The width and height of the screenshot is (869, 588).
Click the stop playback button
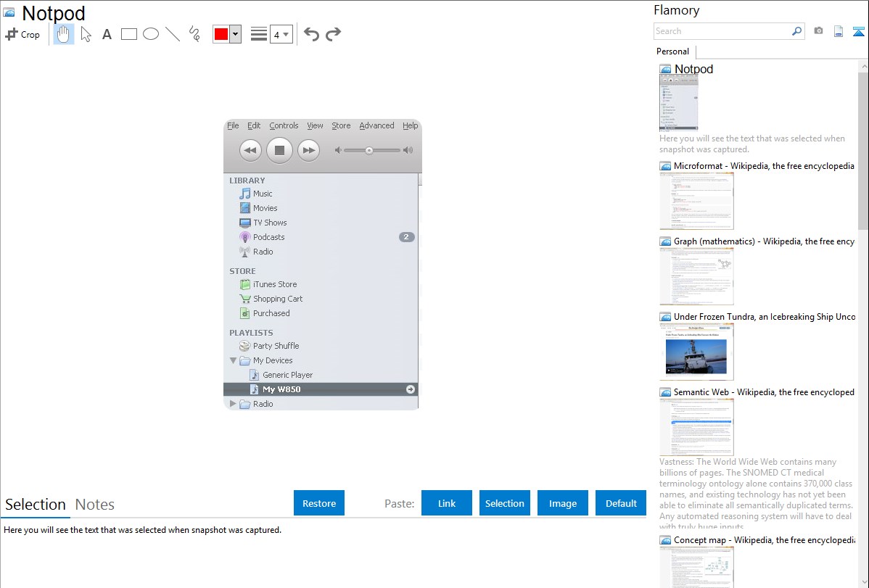pos(279,150)
